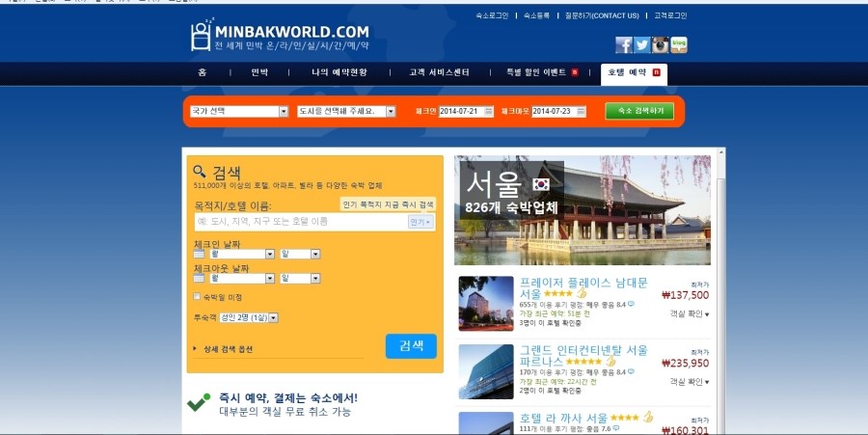This screenshot has height=435, width=868.
Task: Expand 객실 확인 for 프레이저 플레이스 남대문
Action: click(x=690, y=313)
